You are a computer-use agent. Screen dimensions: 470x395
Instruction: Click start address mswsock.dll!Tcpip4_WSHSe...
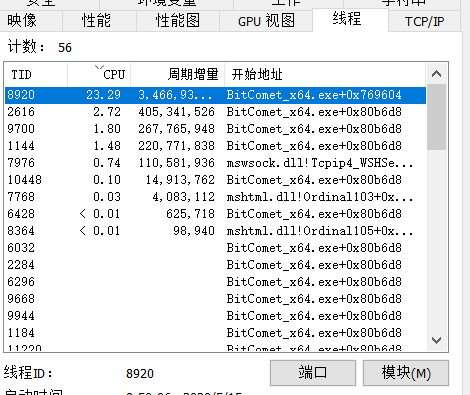click(320, 163)
